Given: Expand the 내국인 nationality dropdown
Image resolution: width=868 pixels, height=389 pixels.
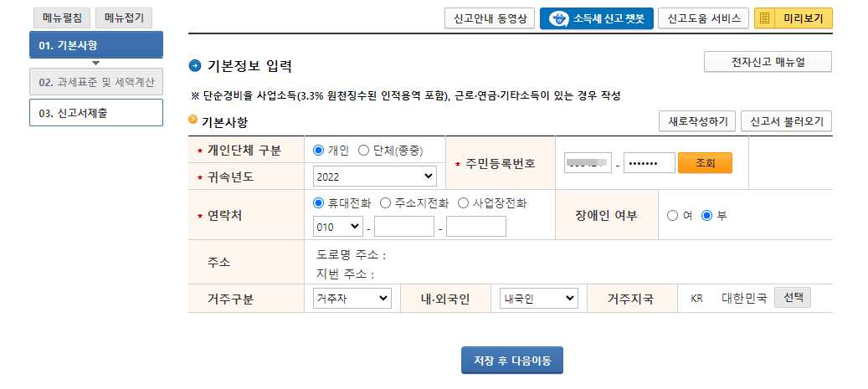Looking at the screenshot, I should click(538, 298).
